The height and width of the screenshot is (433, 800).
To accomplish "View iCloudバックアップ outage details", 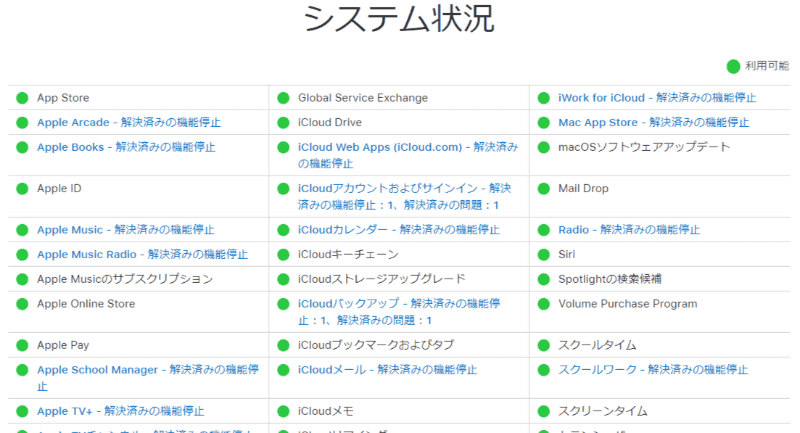I will [399, 312].
